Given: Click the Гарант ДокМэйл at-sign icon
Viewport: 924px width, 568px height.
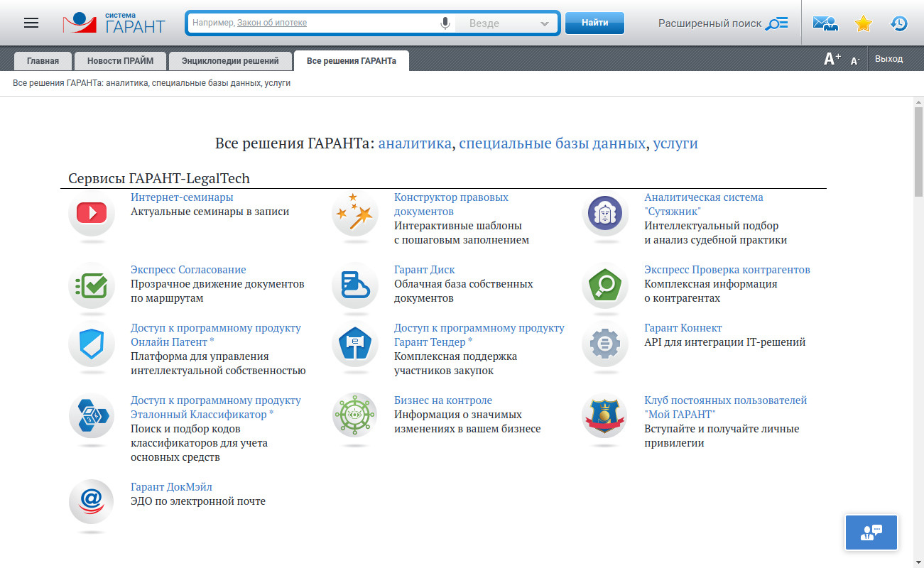Looking at the screenshot, I should (92, 503).
